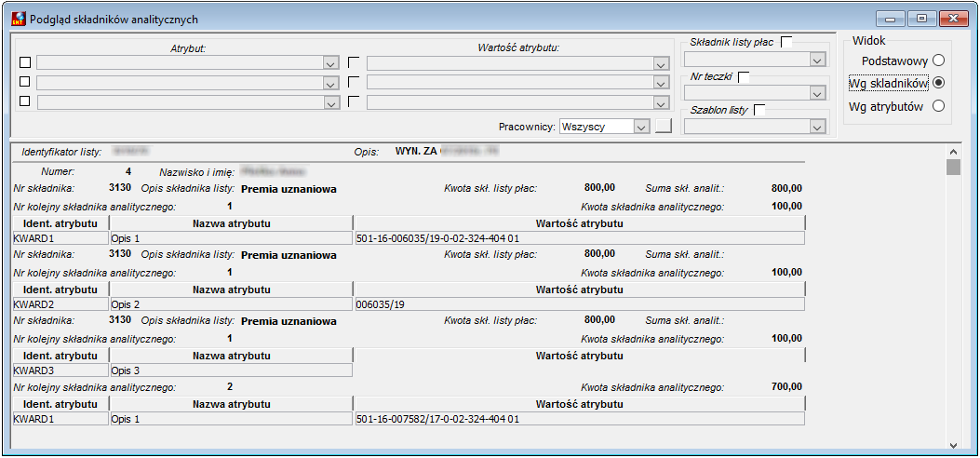980x458 pixels.
Task: Check the Składnik listy płac checkbox
Action: click(x=787, y=43)
